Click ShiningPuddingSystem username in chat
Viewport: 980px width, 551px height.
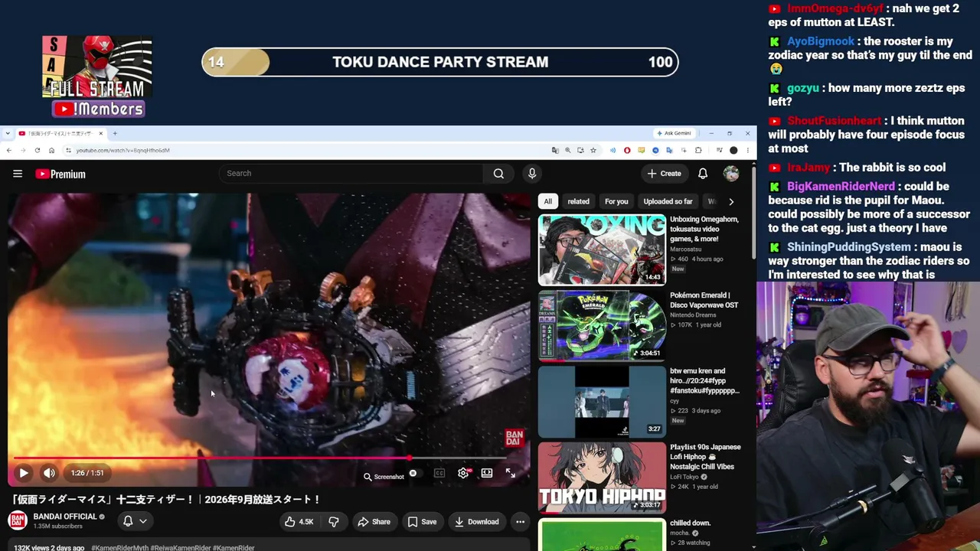click(849, 247)
